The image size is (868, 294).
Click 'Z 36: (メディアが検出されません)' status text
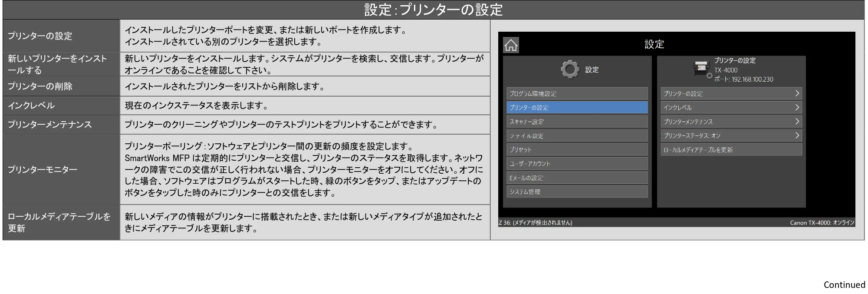pyautogui.click(x=535, y=223)
